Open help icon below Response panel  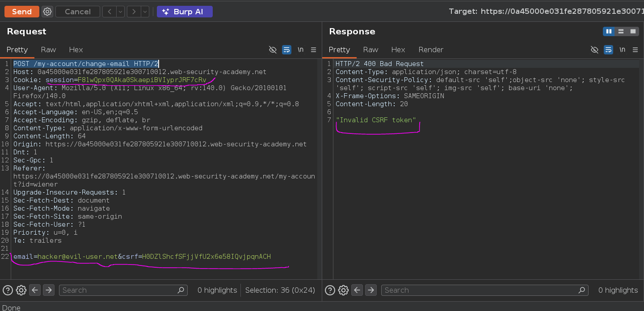pos(330,290)
